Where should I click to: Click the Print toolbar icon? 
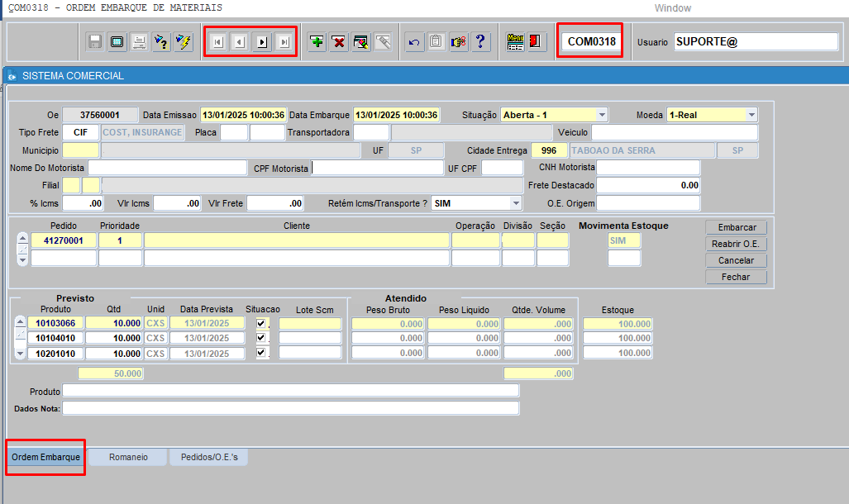(139, 41)
